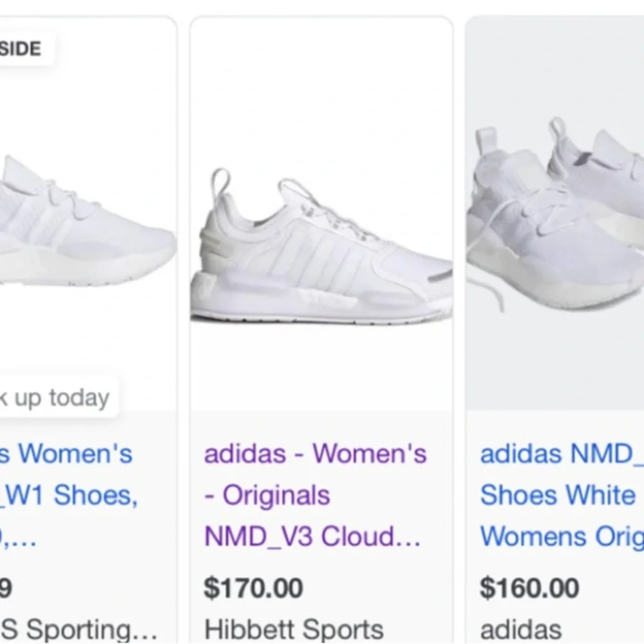Select the pick up today label
Screen dimensions: 644x644
pos(55,398)
